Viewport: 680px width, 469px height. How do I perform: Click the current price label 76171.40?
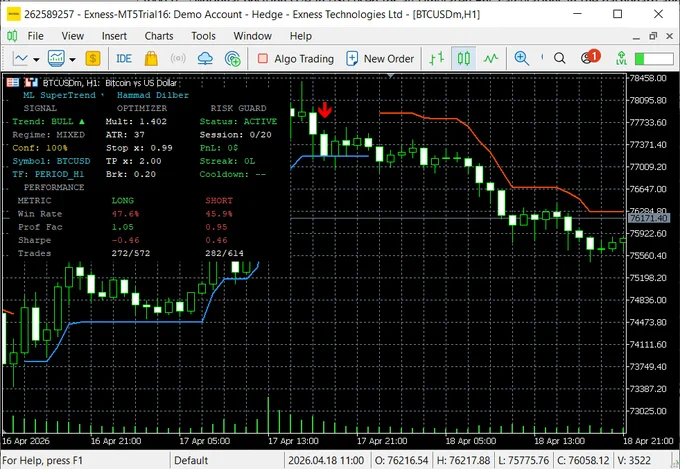pyautogui.click(x=648, y=218)
